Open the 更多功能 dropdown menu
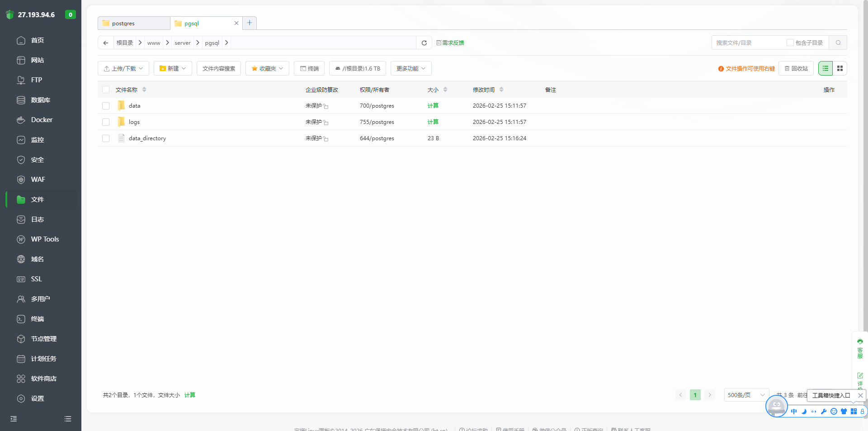Image resolution: width=868 pixels, height=431 pixels. 411,69
